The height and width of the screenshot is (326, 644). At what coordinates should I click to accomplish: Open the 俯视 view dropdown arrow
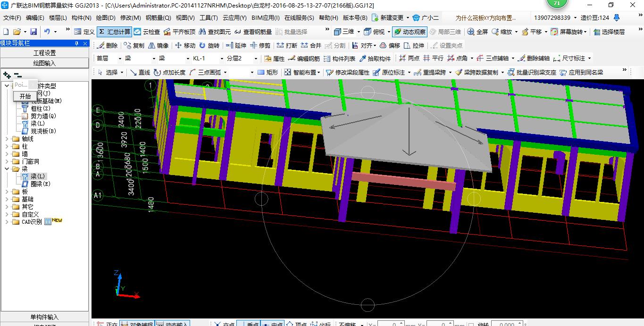389,32
